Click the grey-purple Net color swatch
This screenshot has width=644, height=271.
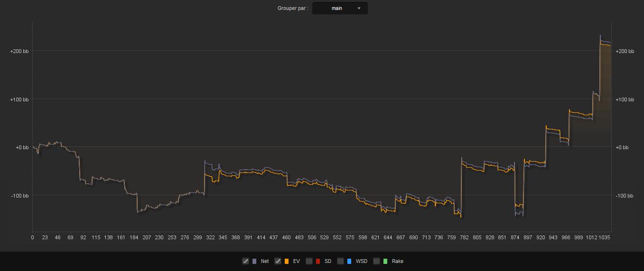[x=254, y=261]
